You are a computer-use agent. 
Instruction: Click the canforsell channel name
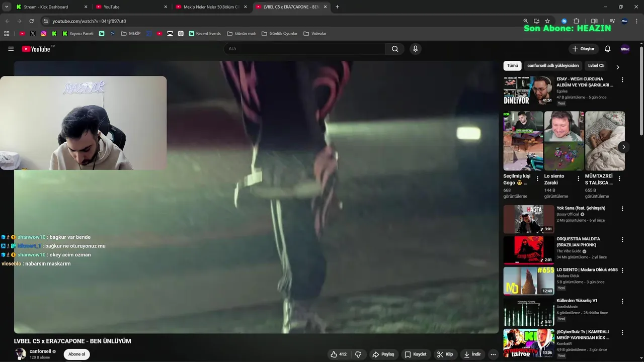(x=40, y=351)
